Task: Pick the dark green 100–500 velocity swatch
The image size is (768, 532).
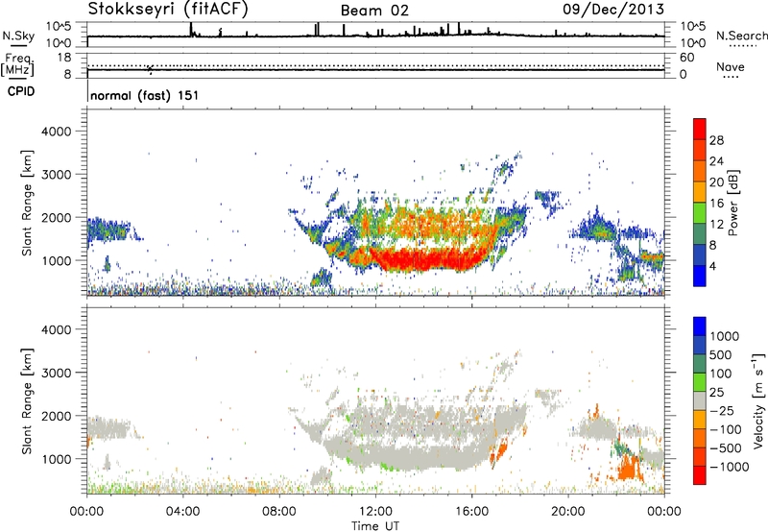Action: click(x=700, y=364)
